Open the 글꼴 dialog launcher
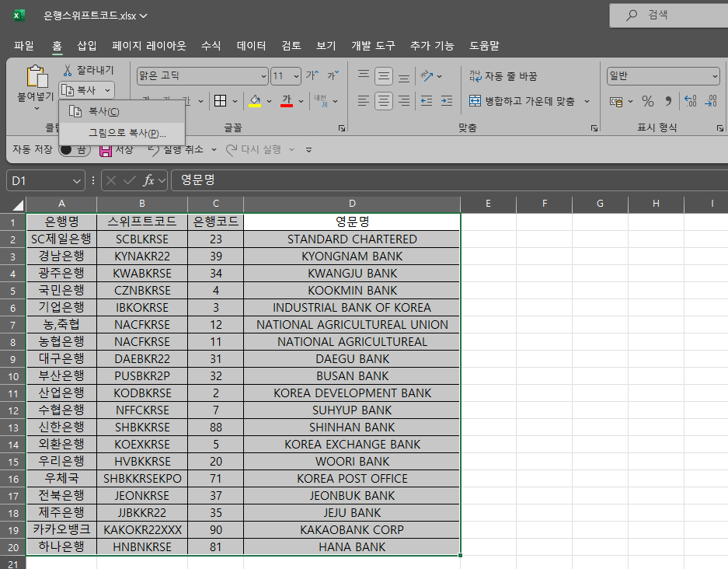This screenshot has width=728, height=569. [342, 128]
